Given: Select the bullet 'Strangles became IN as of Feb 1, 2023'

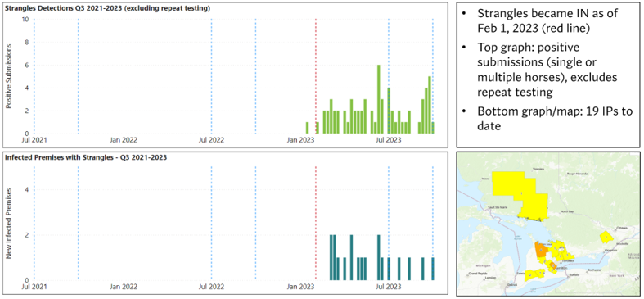Looking at the screenshot, I should tap(547, 20).
